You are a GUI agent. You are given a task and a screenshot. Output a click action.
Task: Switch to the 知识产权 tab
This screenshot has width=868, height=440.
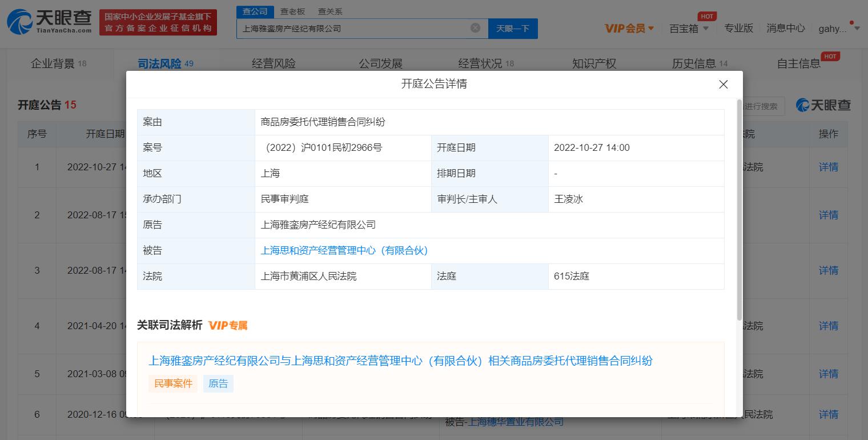594,63
